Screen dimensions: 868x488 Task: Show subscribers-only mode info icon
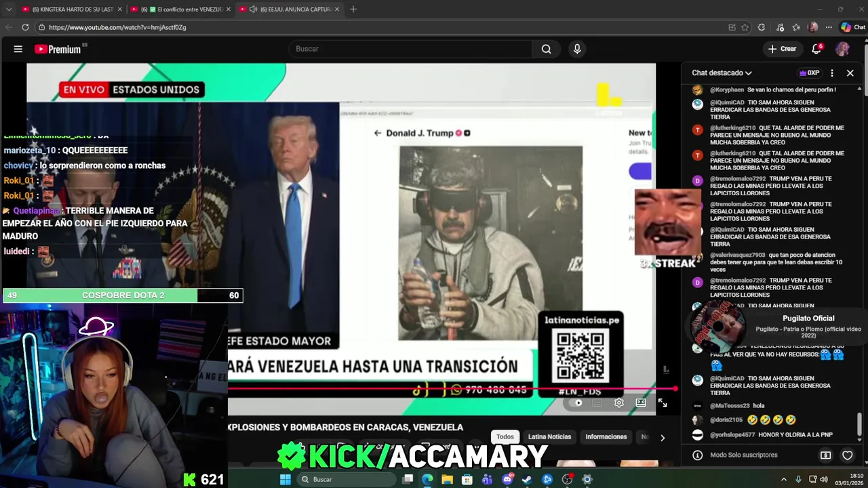pyautogui.click(x=697, y=455)
